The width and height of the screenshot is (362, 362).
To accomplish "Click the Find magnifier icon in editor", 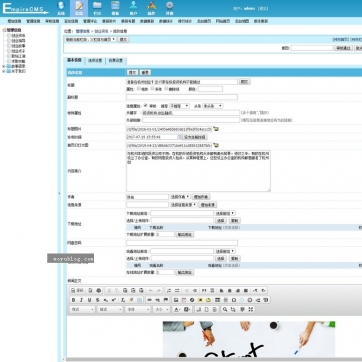I will coord(225,309).
